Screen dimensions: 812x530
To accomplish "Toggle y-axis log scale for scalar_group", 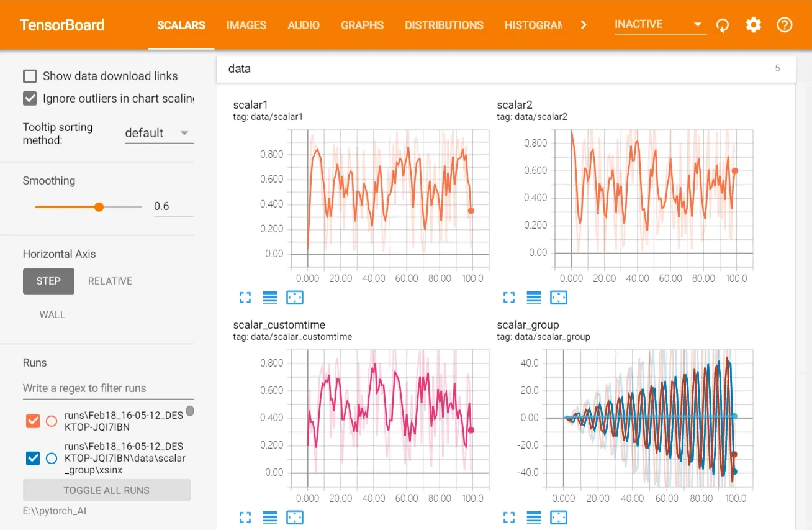I will point(534,518).
